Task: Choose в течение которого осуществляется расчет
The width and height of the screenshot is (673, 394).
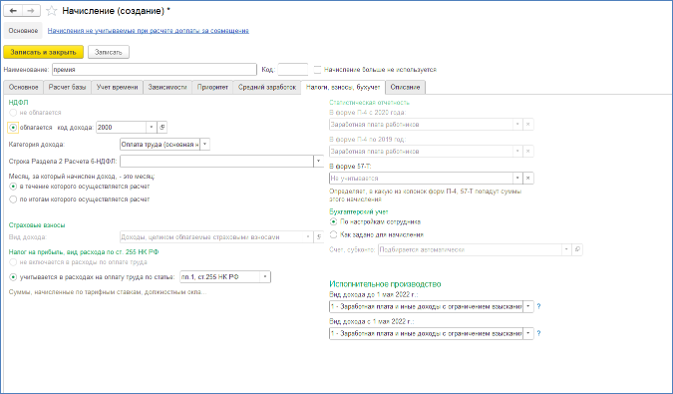Action: tap(13, 187)
